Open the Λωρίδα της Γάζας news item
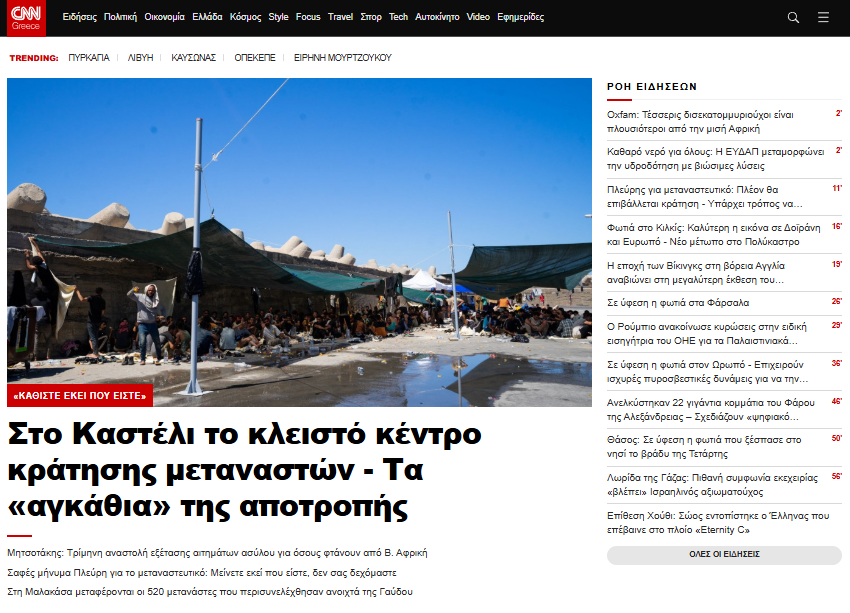 (x=712, y=485)
